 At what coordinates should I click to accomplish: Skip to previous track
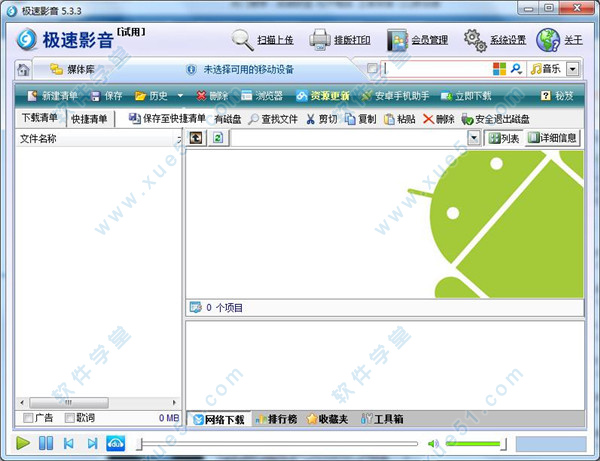tap(69, 444)
